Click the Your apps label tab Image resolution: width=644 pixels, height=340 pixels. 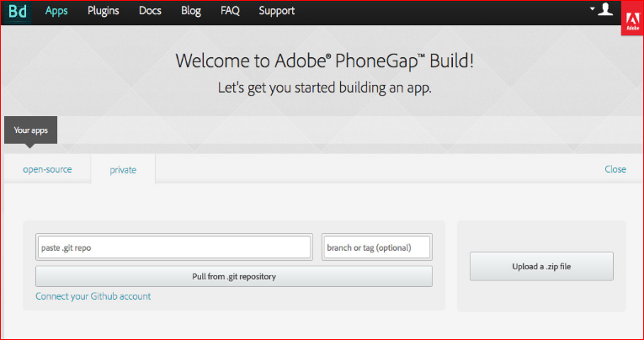31,130
